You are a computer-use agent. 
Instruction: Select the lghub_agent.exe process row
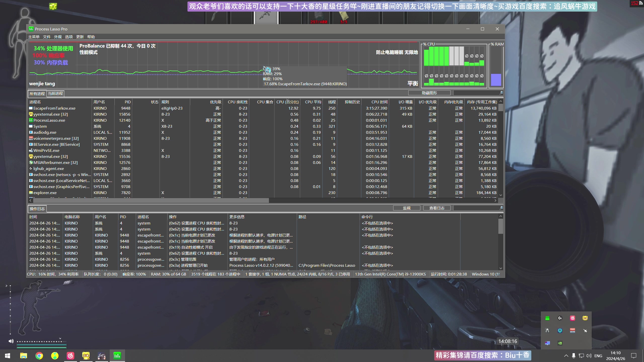pos(263,169)
